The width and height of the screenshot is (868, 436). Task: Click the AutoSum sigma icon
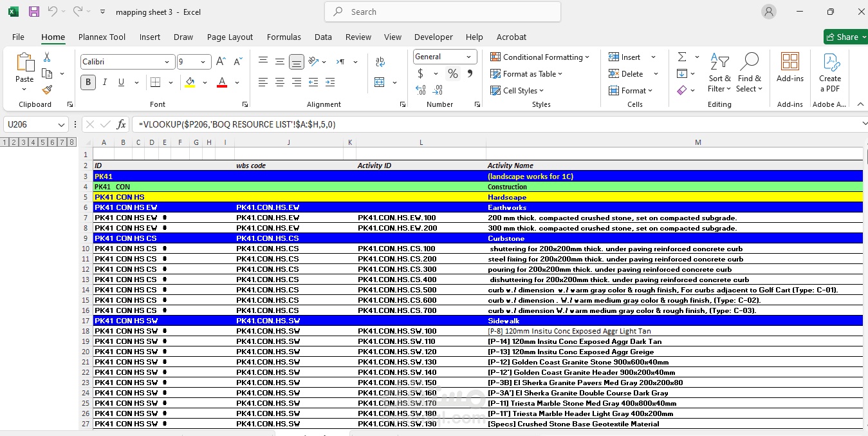(682, 57)
